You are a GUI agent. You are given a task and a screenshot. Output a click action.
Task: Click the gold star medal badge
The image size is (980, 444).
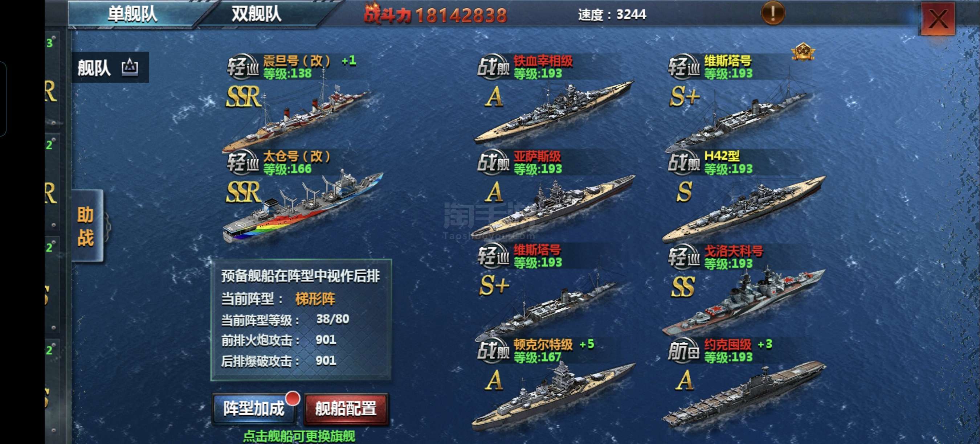[803, 52]
